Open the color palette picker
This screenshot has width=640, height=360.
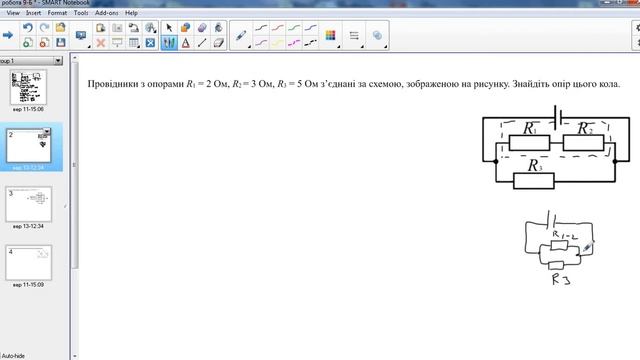(x=331, y=36)
